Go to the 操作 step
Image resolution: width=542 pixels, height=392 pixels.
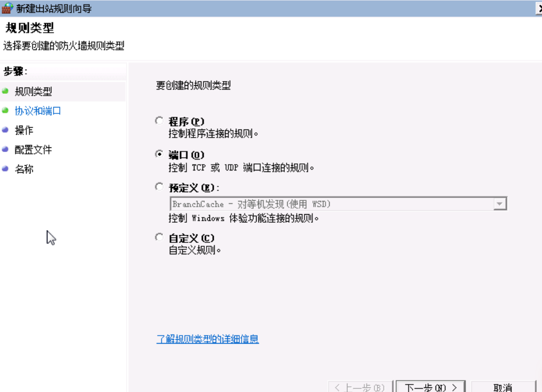(24, 130)
